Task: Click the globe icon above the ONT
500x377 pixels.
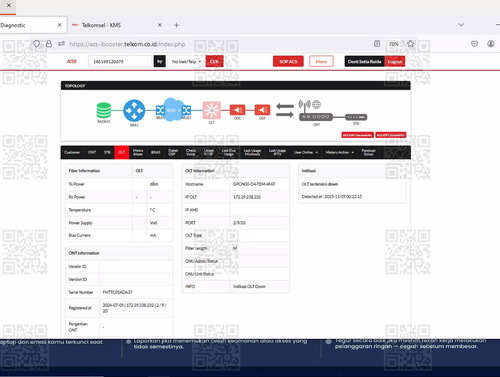Action: (x=316, y=104)
